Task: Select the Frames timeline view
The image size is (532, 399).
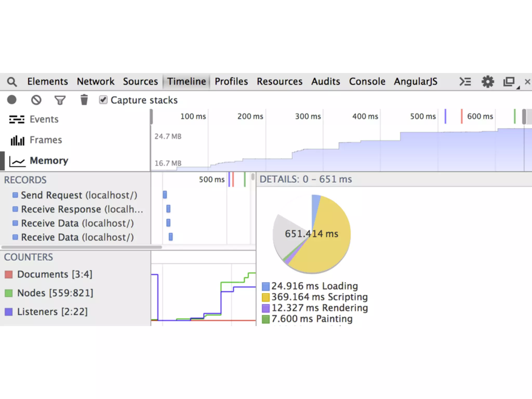Action: point(45,140)
